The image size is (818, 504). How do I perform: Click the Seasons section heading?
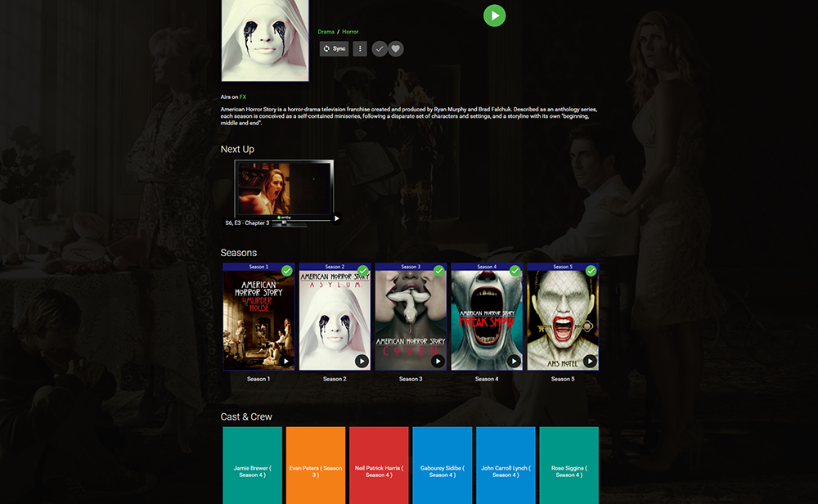pos(238,253)
